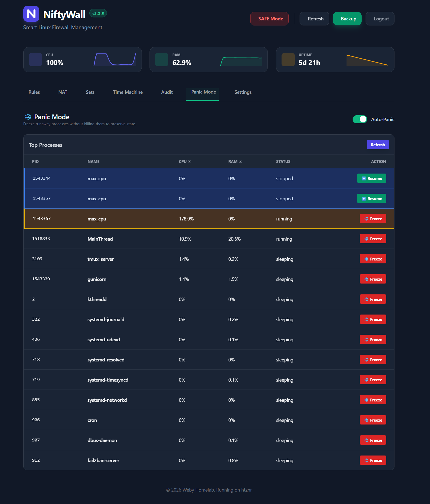Open the Sets tab

click(90, 92)
